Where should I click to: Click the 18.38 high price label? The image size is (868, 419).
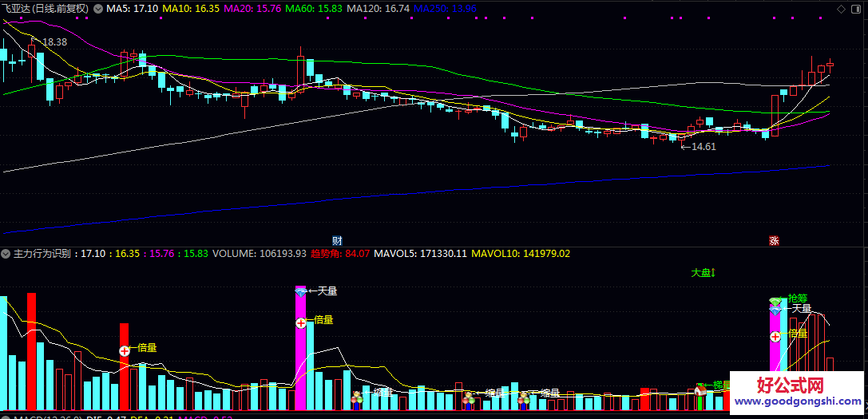pos(54,42)
